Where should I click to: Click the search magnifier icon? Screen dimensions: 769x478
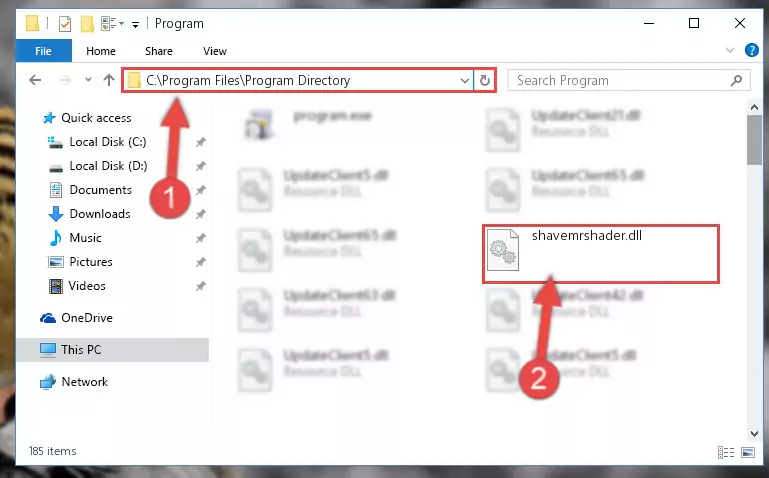tap(736, 80)
